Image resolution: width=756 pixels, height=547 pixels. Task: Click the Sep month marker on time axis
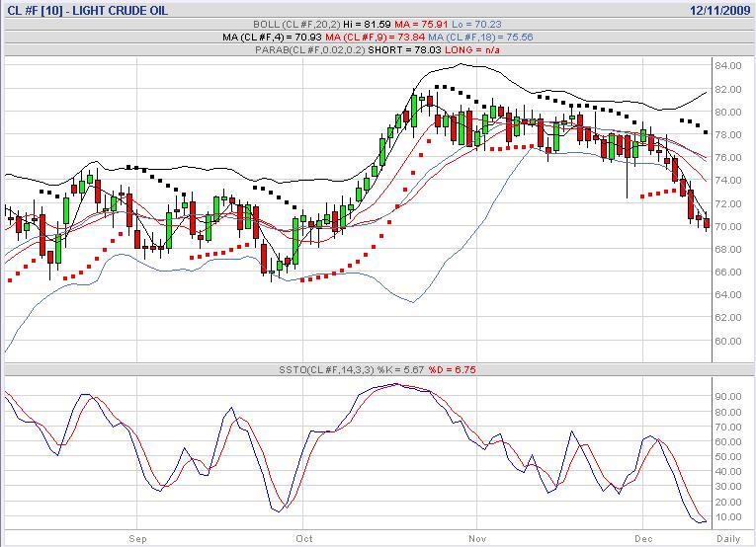pos(137,539)
